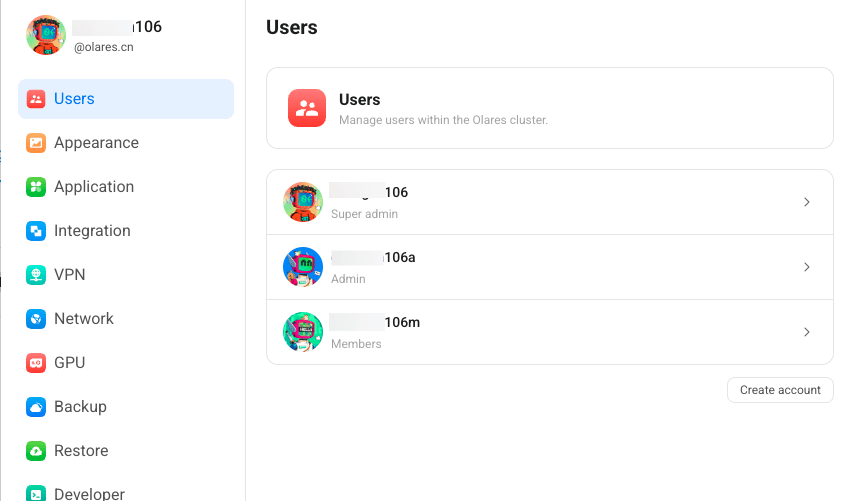Open the Developer terminal icon

36,493
